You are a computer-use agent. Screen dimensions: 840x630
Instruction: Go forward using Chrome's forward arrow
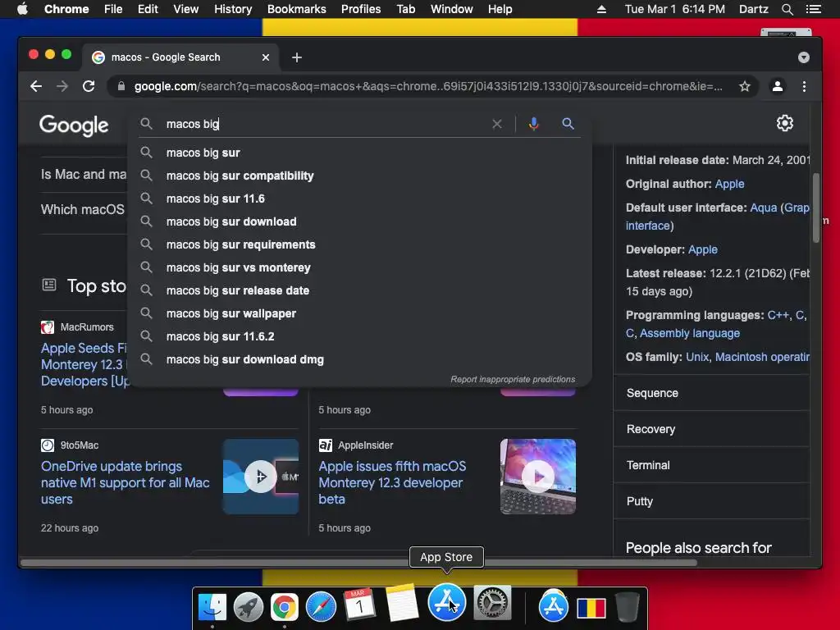(62, 86)
